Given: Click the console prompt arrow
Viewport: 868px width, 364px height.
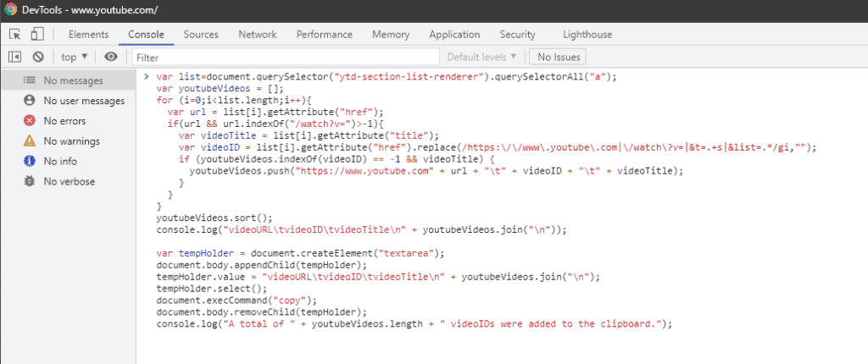Looking at the screenshot, I should (147, 76).
